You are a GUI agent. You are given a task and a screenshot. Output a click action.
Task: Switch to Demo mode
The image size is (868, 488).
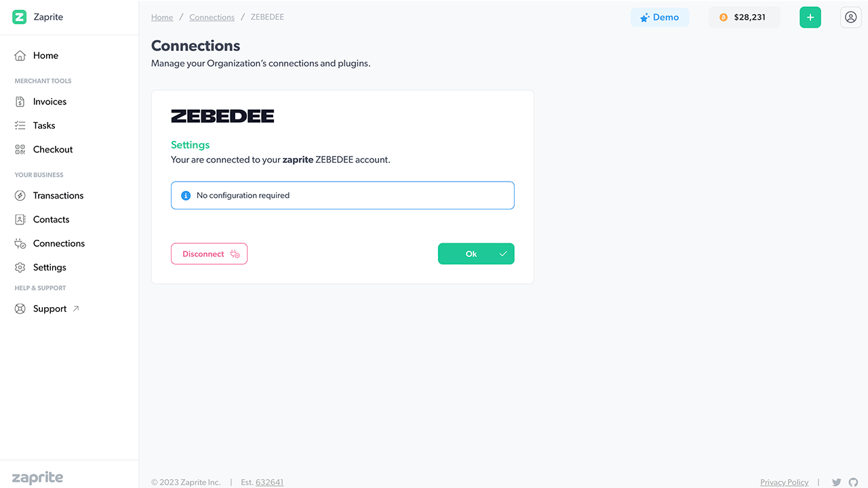[x=660, y=17]
